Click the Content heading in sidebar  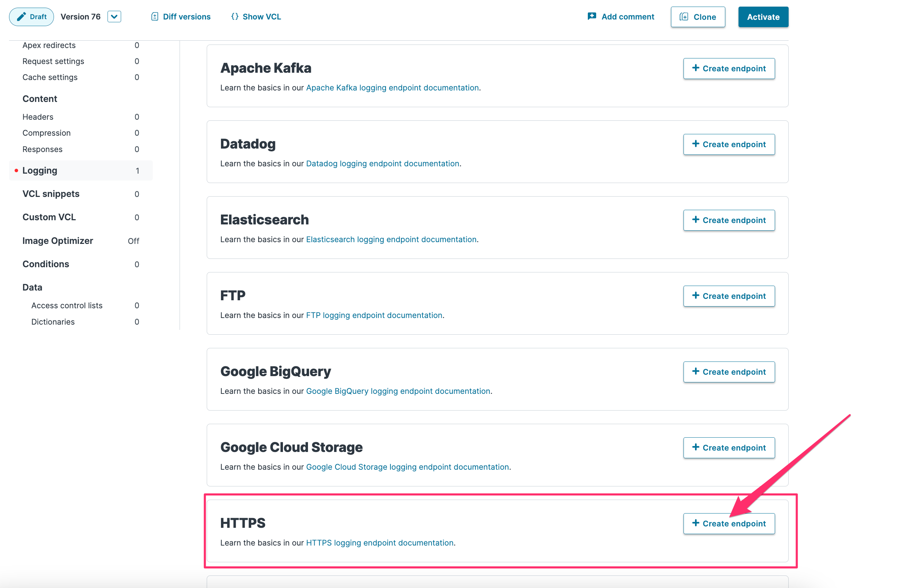click(40, 99)
